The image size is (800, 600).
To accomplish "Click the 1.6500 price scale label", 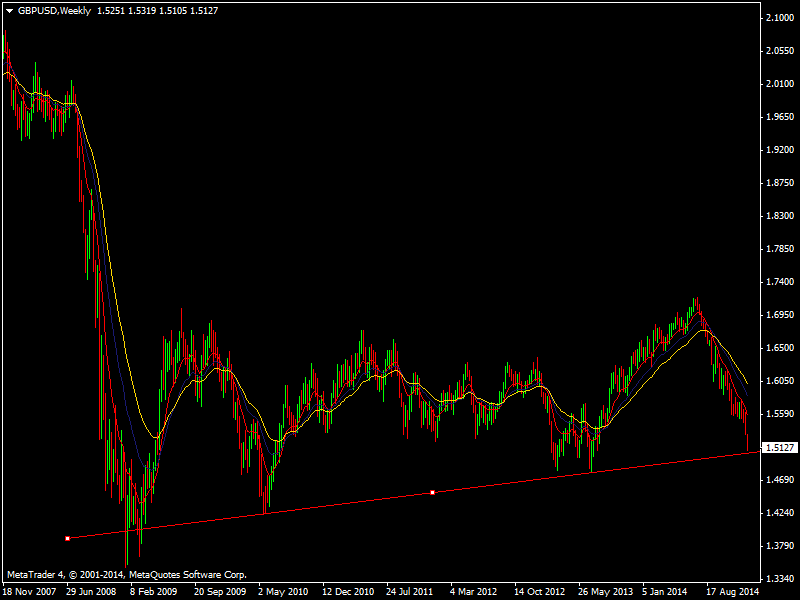I will [780, 348].
